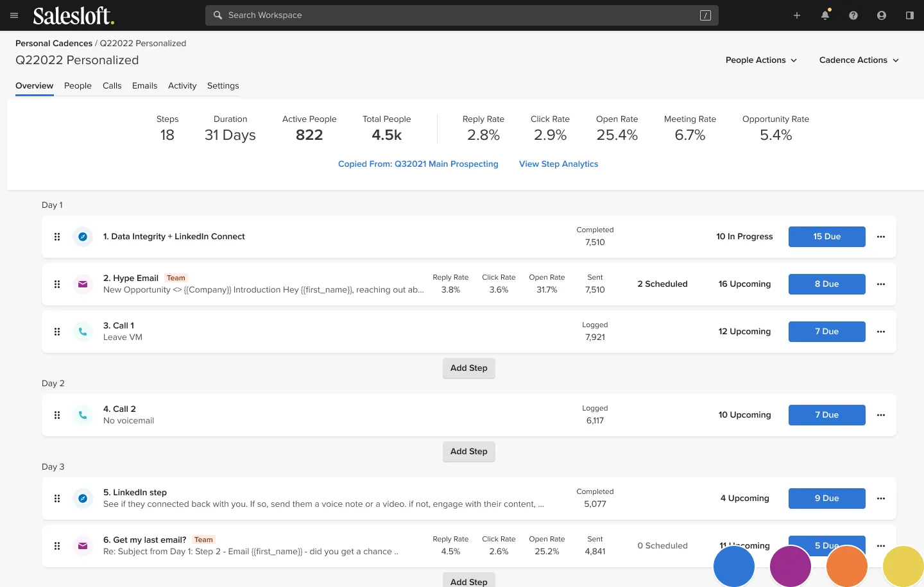Click the blue color circle
This screenshot has width=924, height=587.
pyautogui.click(x=734, y=566)
